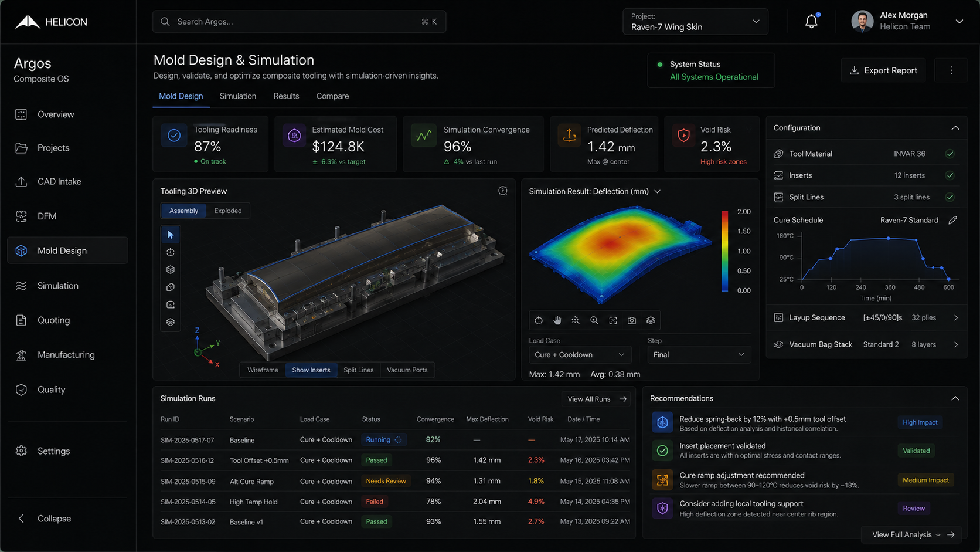
Task: Focus the Search Argos field
Action: coord(299,22)
